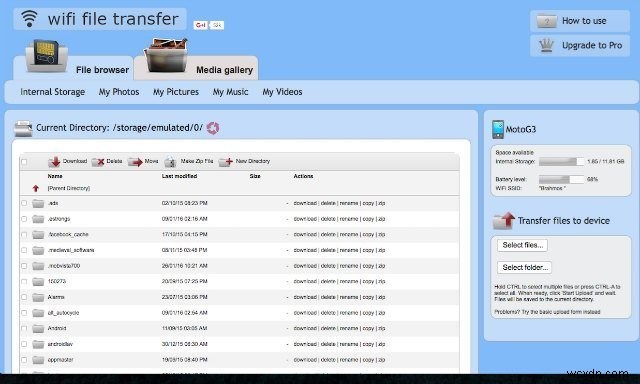This screenshot has height=384, width=640.
Task: Click the 100273 folder icon
Action: pos(38,282)
